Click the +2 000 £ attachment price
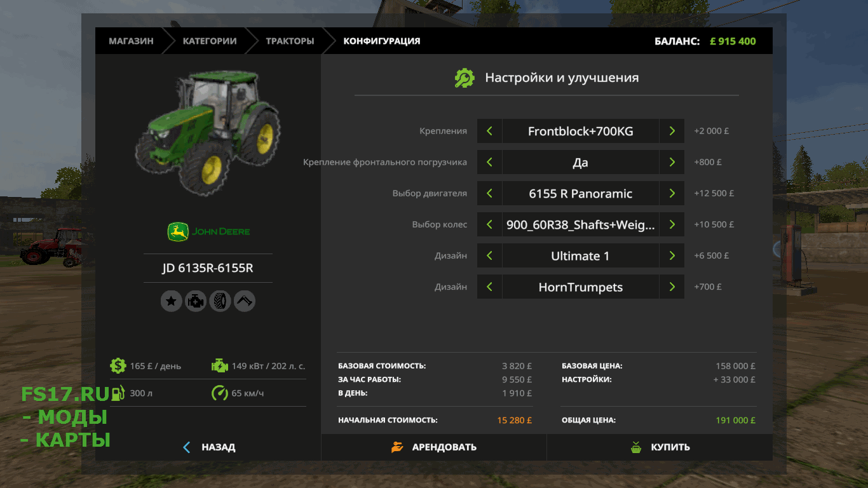 click(712, 131)
